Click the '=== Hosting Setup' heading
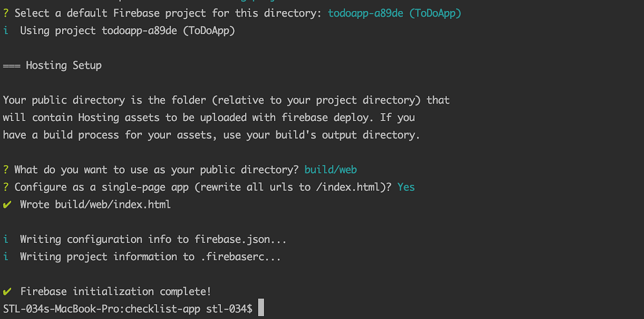Viewport: 644px width, 319px height. pyautogui.click(x=52, y=65)
